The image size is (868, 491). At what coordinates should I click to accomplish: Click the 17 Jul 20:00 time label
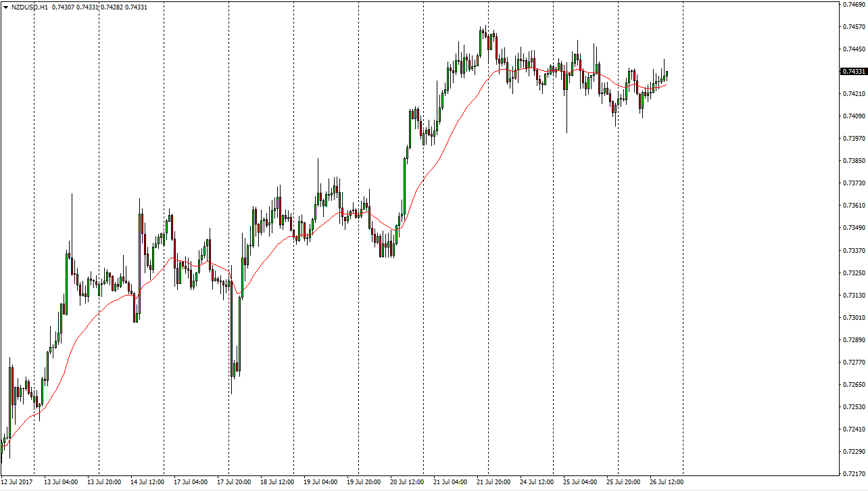click(x=234, y=482)
